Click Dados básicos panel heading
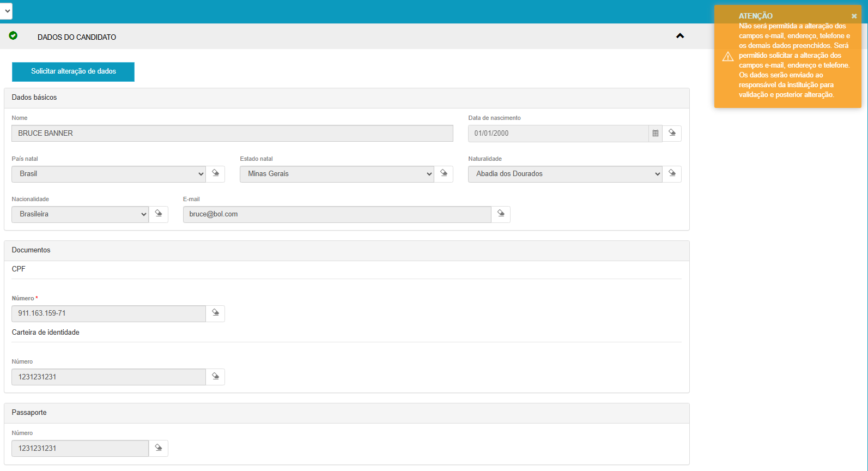 34,98
